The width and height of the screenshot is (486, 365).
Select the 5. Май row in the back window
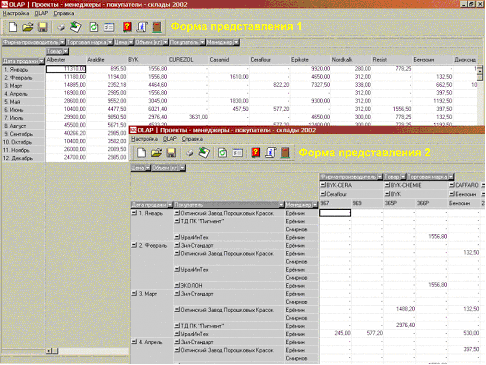[23, 102]
